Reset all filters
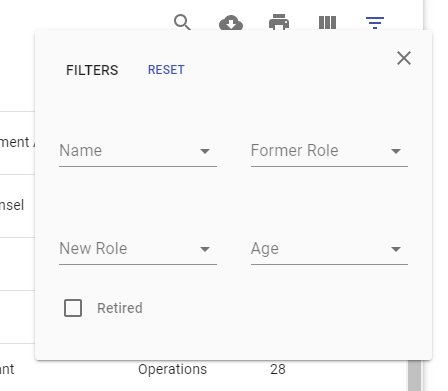The width and height of the screenshot is (448, 391). 166,70
